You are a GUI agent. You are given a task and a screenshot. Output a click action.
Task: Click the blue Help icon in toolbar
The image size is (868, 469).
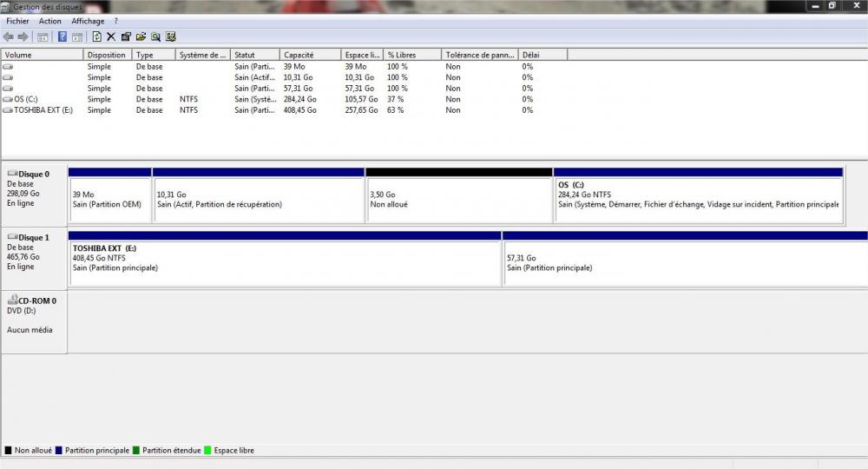point(62,36)
